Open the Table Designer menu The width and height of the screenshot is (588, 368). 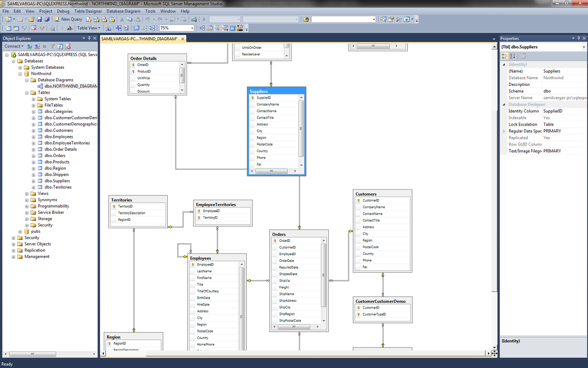[88, 11]
